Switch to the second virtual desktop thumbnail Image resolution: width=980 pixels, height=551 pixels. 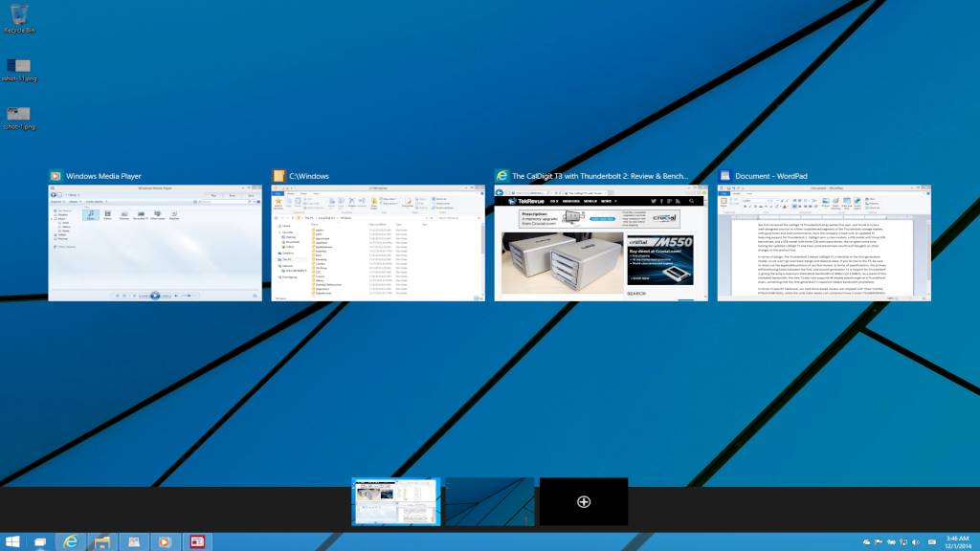click(490, 500)
